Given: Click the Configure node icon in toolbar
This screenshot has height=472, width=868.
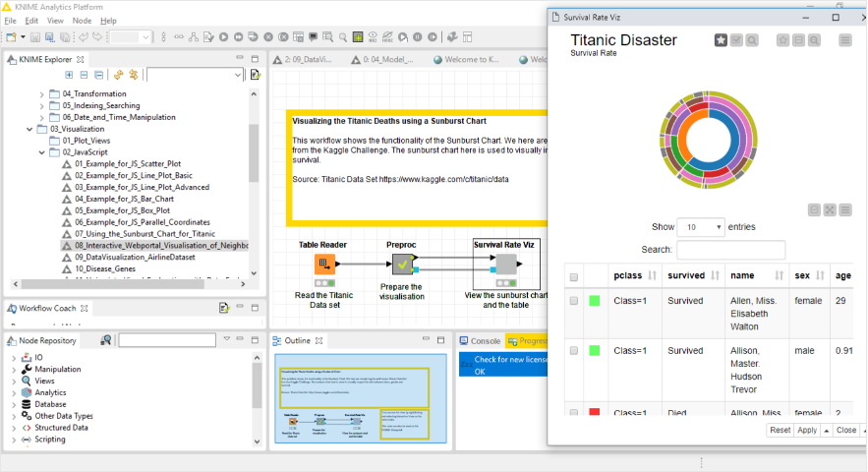Looking at the screenshot, I should (x=208, y=37).
